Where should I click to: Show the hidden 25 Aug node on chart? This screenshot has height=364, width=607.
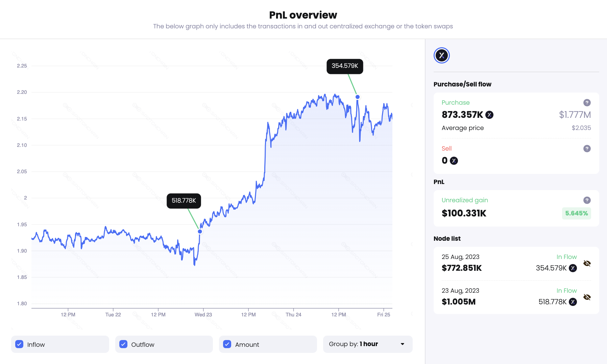[x=587, y=263]
